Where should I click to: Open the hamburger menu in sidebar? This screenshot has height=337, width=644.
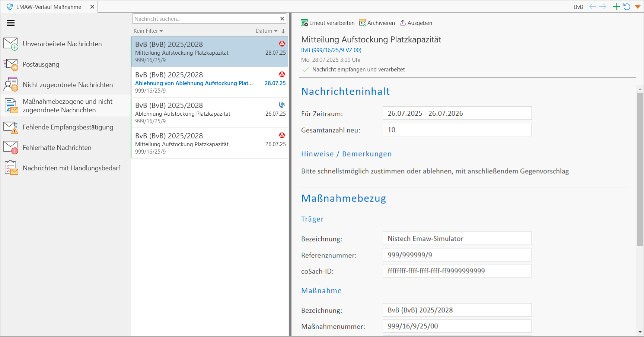coord(11,23)
